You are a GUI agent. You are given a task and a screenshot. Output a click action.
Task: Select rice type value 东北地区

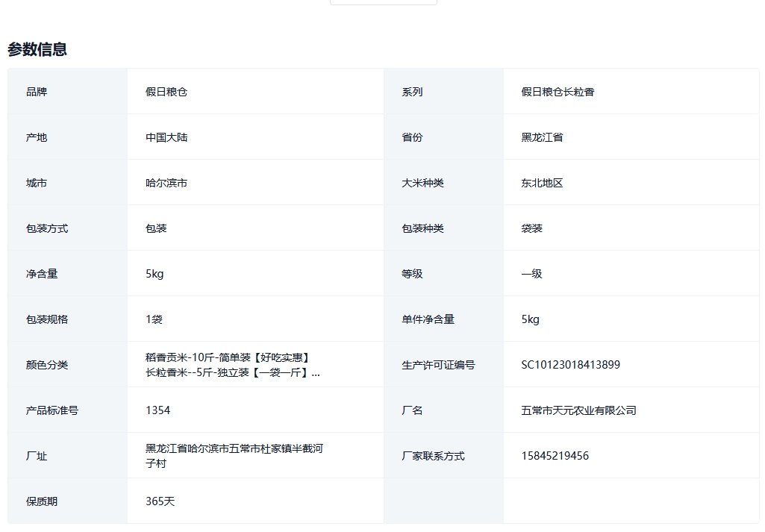pos(542,183)
